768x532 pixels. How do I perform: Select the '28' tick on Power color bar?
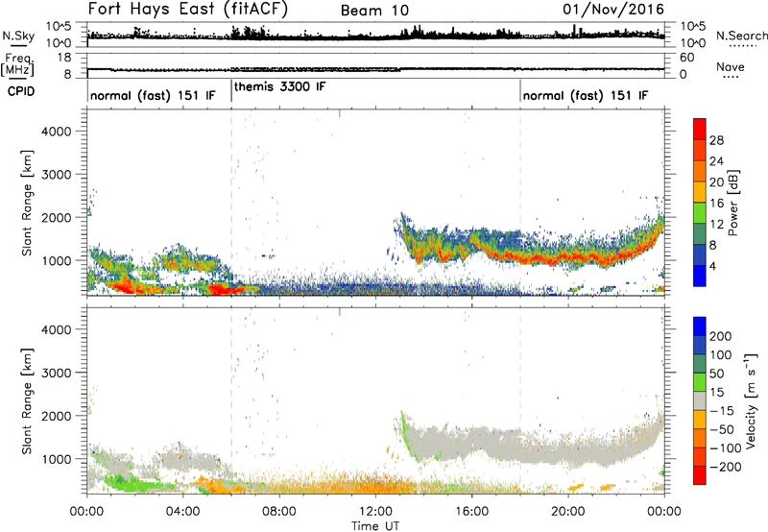click(716, 140)
